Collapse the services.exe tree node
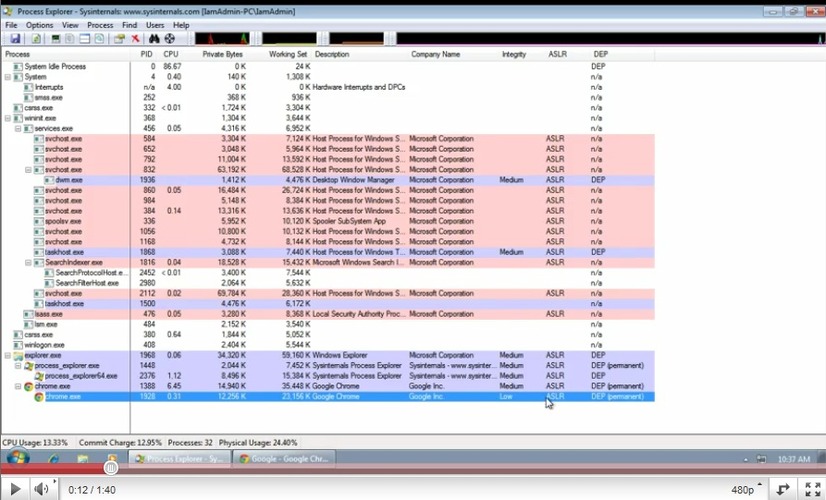This screenshot has height=500, width=826. click(x=18, y=129)
